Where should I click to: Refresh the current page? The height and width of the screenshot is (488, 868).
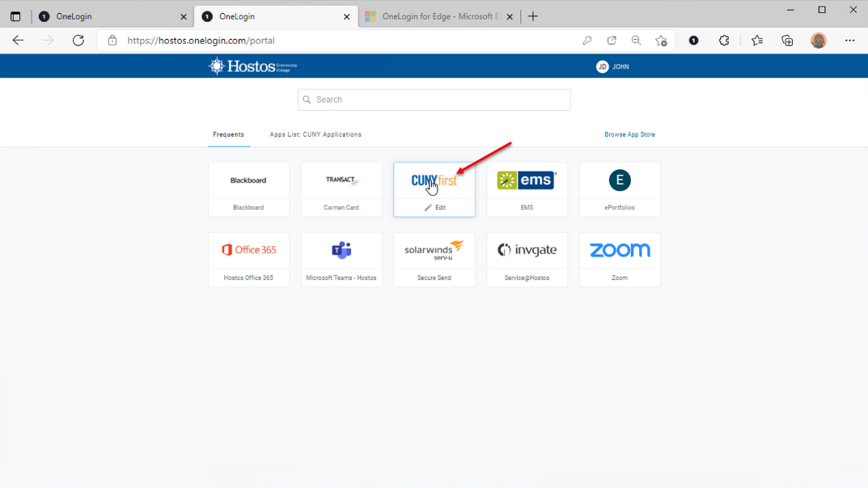tap(78, 40)
